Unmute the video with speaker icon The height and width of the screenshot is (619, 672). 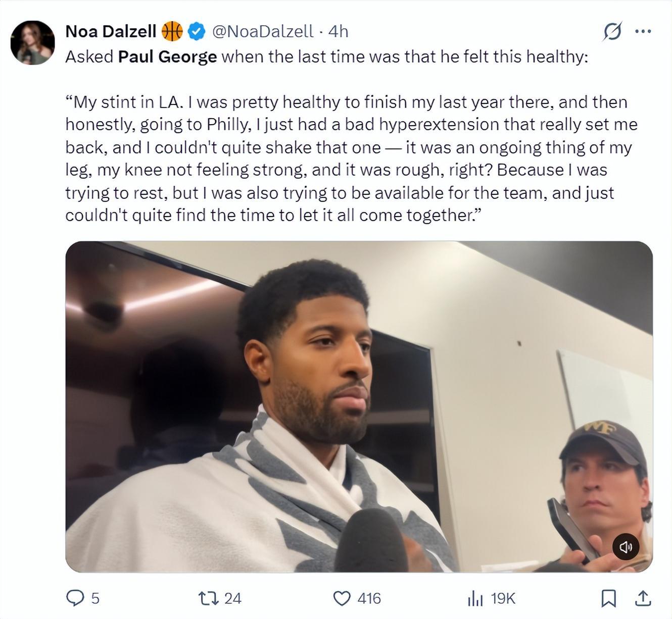pyautogui.click(x=626, y=547)
